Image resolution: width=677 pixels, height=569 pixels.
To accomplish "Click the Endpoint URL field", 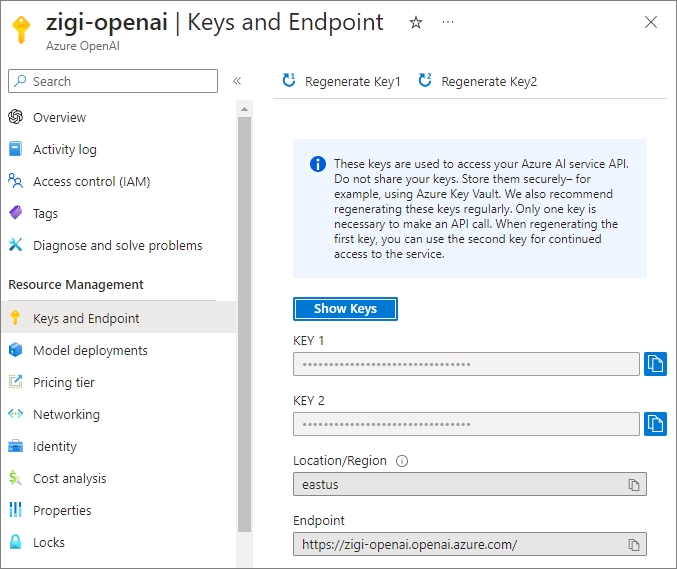I will pyautogui.click(x=470, y=544).
